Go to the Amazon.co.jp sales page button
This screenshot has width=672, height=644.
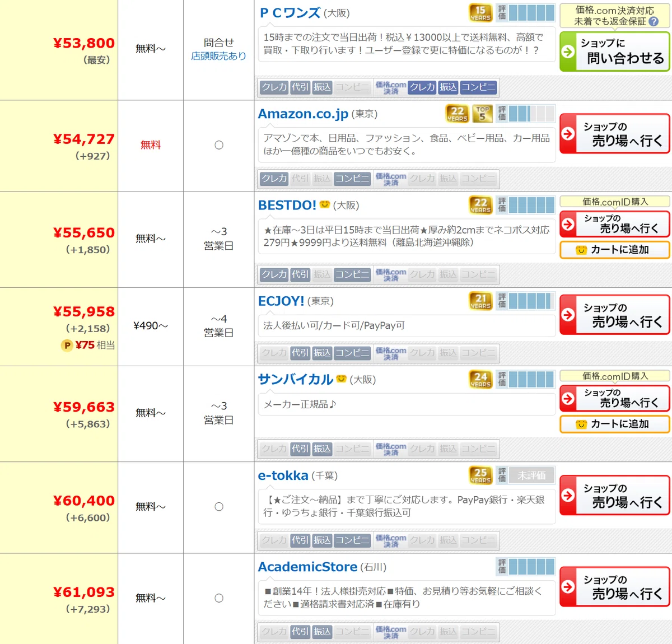pos(615,134)
